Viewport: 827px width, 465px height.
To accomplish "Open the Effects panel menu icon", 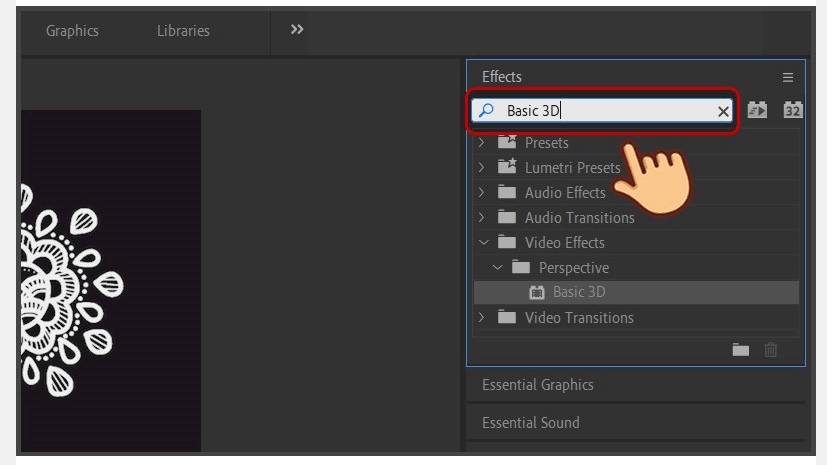I will click(787, 78).
